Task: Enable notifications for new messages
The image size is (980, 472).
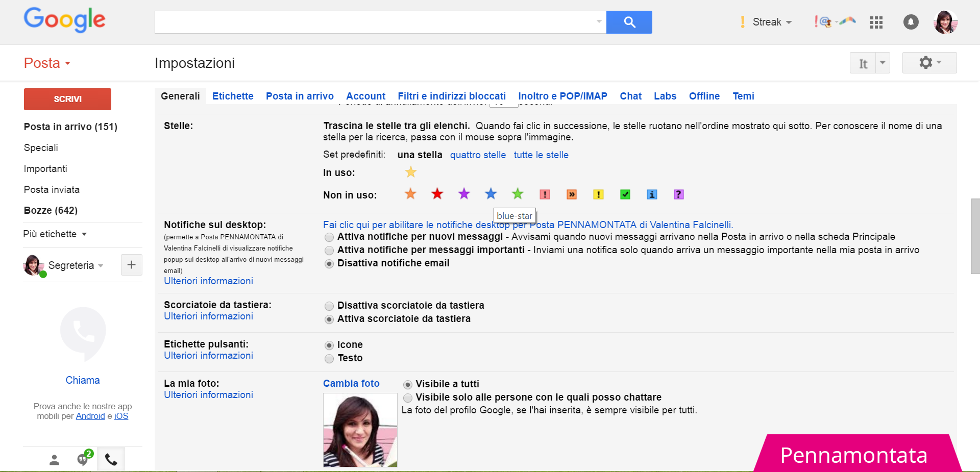Action: (x=329, y=237)
